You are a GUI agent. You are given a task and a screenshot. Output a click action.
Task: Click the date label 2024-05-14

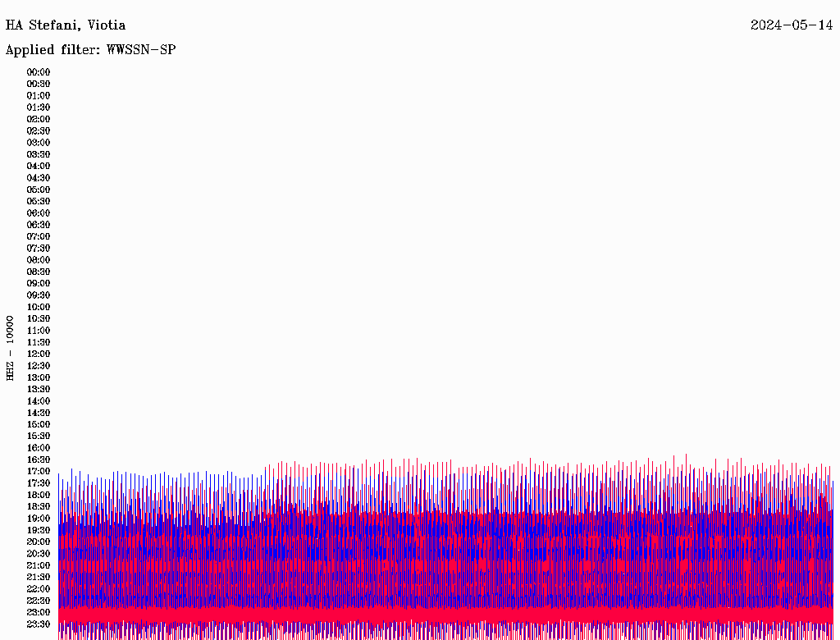[792, 25]
